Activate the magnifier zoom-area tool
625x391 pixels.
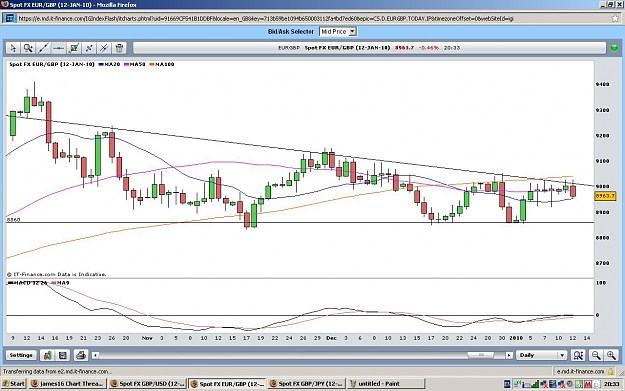[x=28, y=48]
